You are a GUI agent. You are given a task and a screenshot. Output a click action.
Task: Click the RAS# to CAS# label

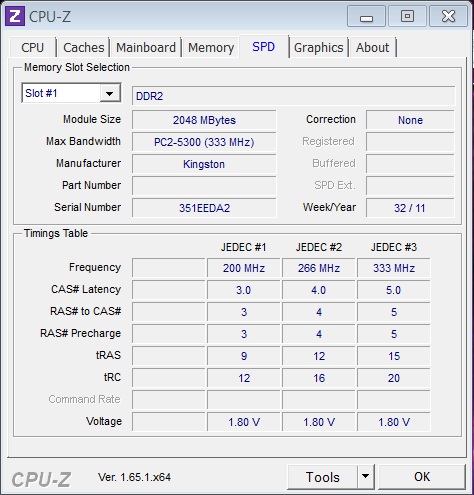(x=86, y=311)
